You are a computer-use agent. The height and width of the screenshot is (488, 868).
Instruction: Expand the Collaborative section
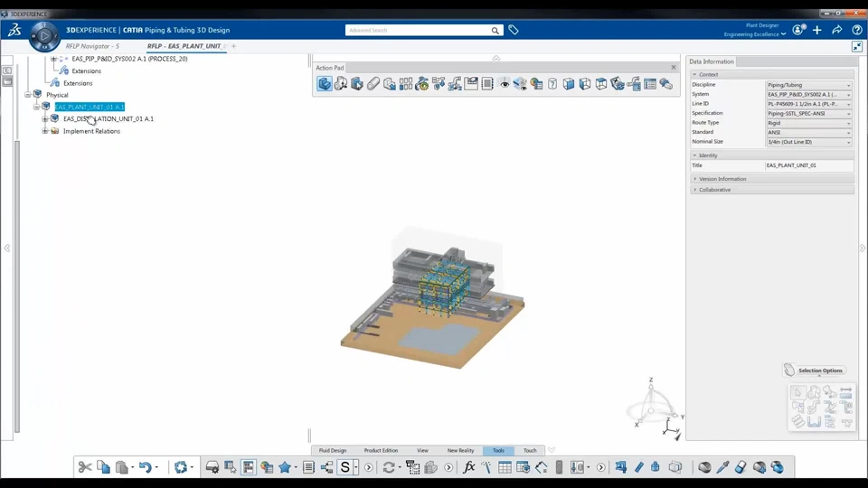click(772, 190)
